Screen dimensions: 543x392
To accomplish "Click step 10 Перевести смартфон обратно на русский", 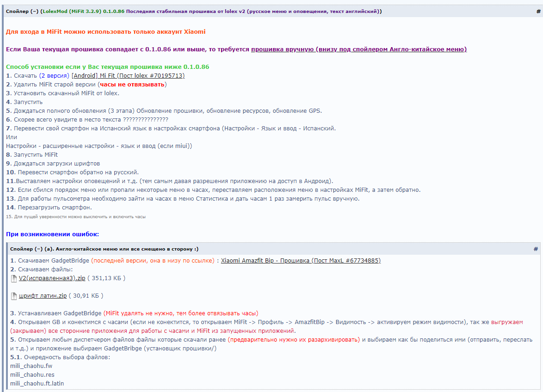I will click(72, 172).
